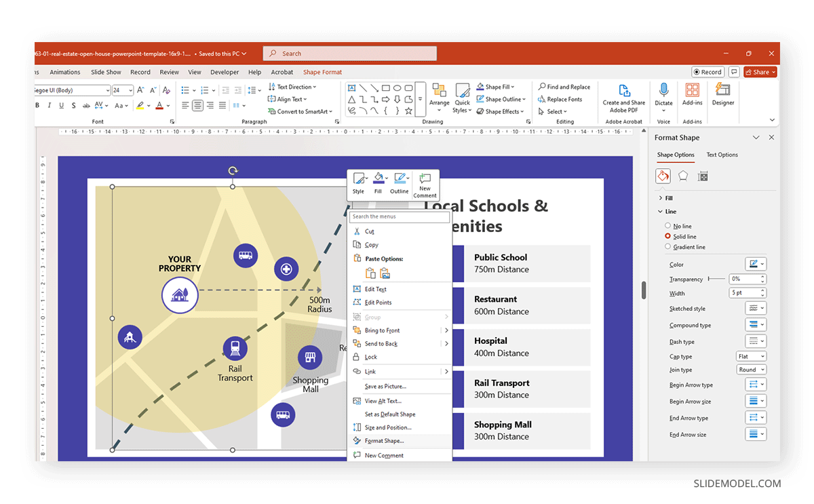This screenshot has height=504, width=814.
Task: Open the Cap type dropdown
Action: pos(751,355)
